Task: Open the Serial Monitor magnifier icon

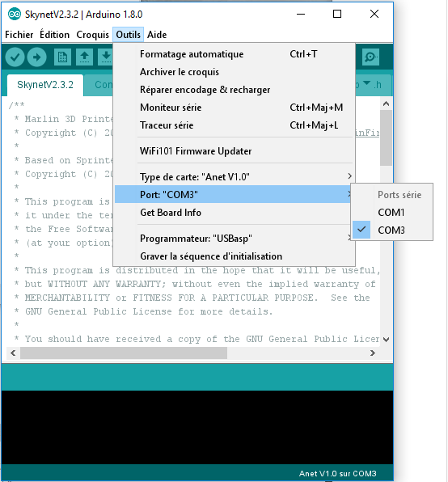Action: [x=370, y=57]
